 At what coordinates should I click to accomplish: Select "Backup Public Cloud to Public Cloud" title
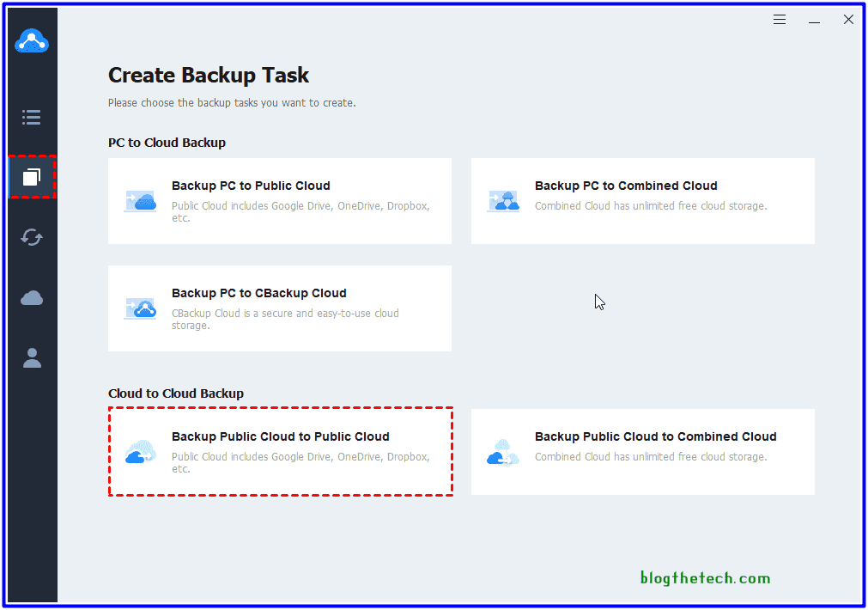[x=280, y=436]
